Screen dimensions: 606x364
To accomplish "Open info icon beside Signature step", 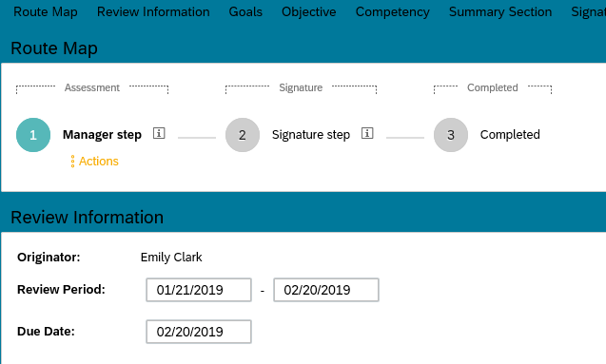I will coord(367,133).
